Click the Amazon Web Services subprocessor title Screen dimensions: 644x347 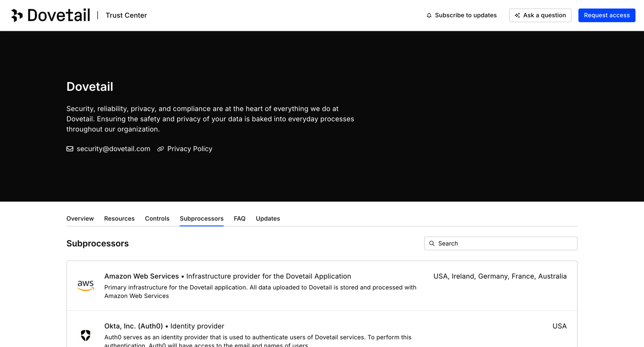[141, 276]
